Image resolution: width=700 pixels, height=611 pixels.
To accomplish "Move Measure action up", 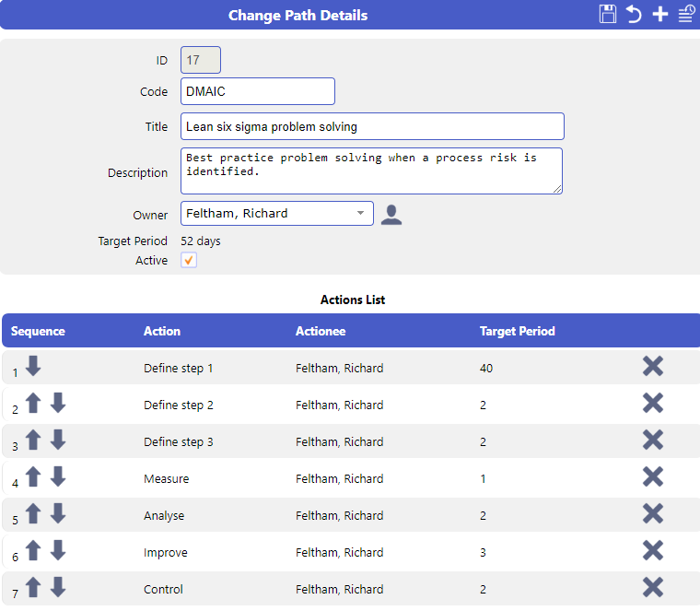I will (33, 476).
